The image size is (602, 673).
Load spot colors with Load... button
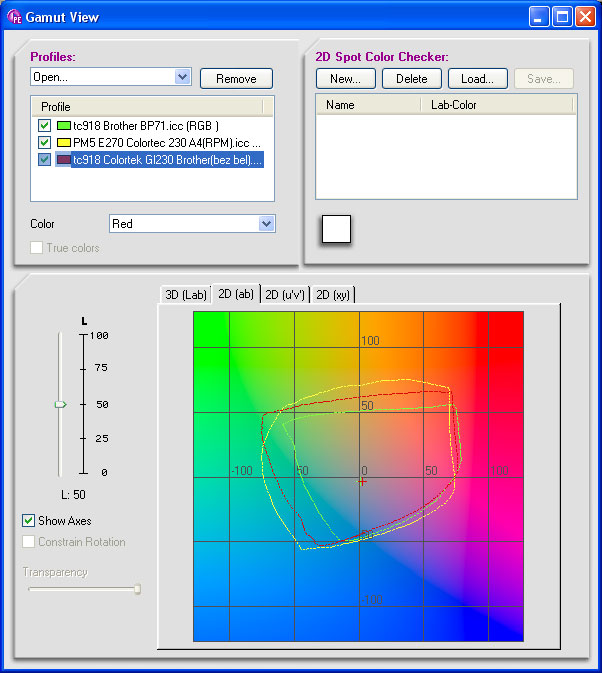(x=478, y=79)
